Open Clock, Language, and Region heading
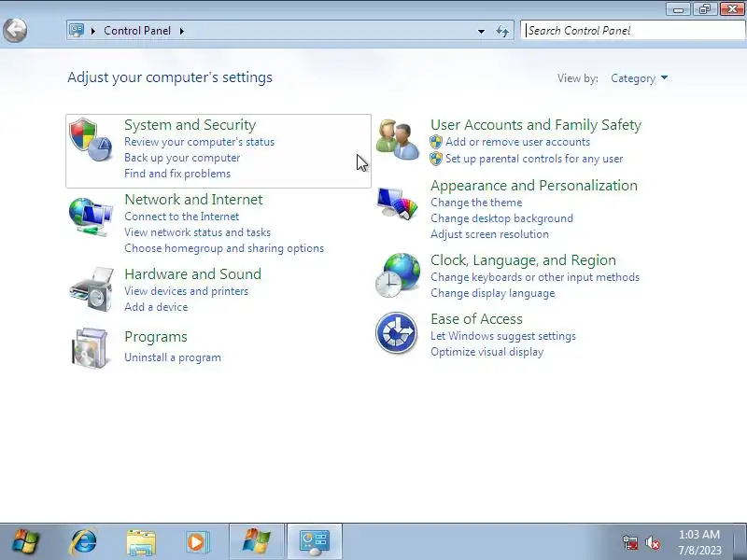The image size is (747, 560). click(x=523, y=260)
